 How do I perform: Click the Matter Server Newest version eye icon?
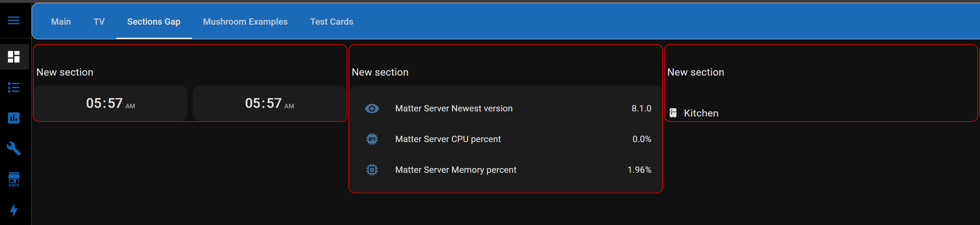pos(372,109)
